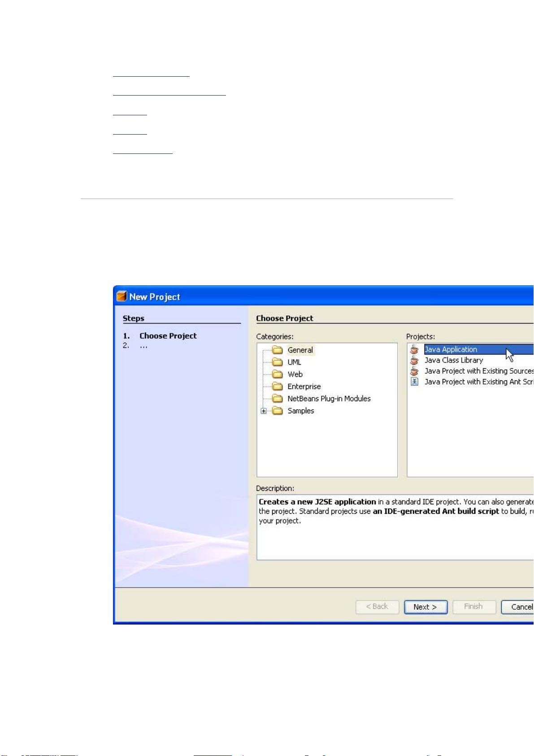Click the Finish button
Viewport: 534px width, 756px height.
click(x=474, y=607)
